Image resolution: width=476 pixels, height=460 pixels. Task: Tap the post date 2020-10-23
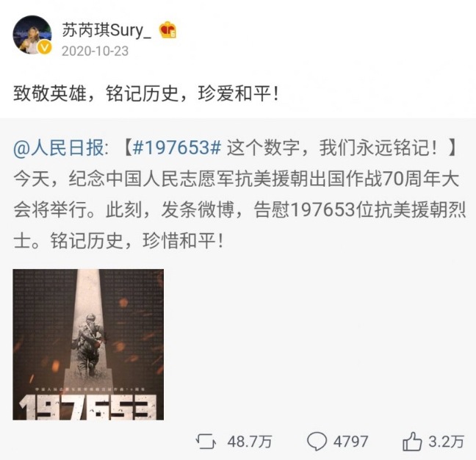click(95, 51)
